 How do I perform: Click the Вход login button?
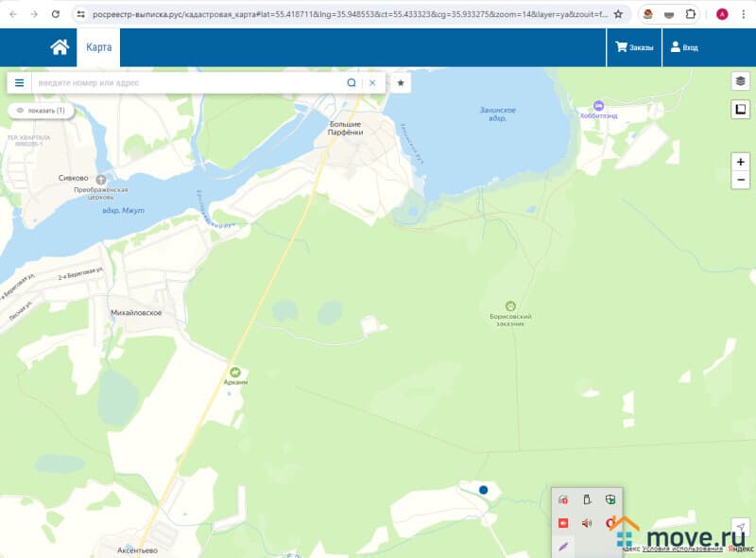click(684, 47)
